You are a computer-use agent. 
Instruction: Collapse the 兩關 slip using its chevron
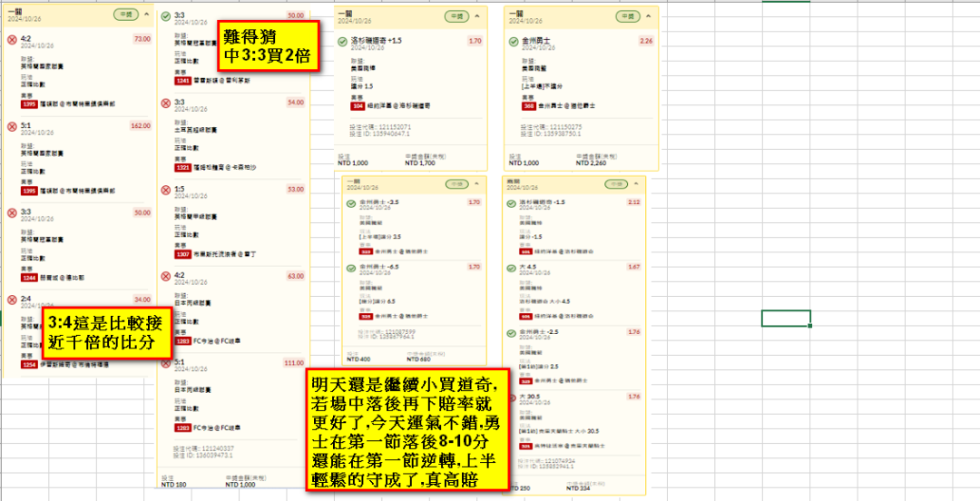[635, 184]
